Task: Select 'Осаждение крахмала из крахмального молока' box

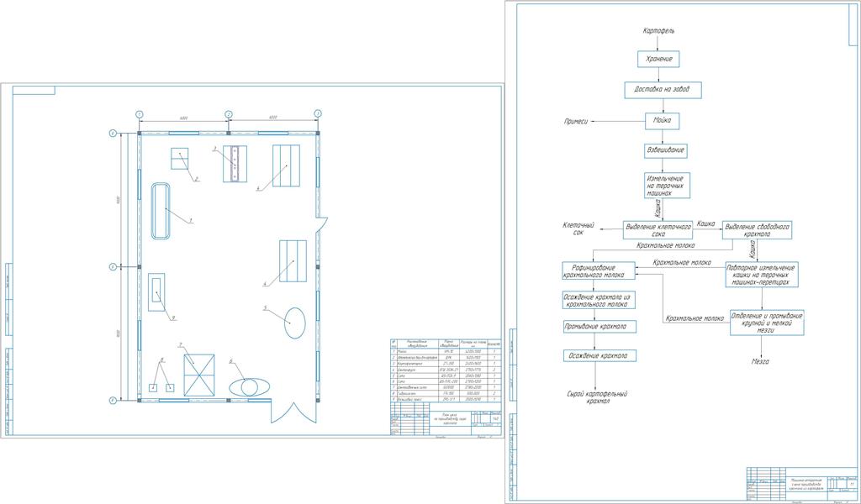Action: [x=598, y=300]
